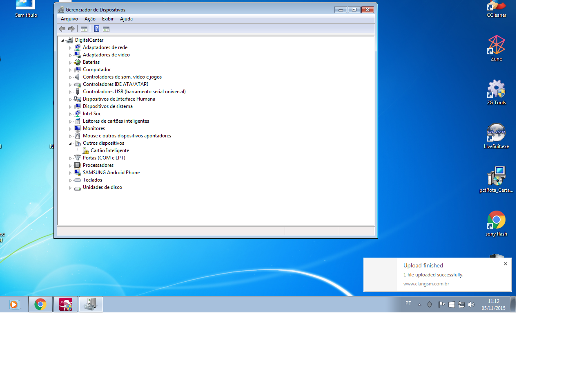Click the Show desktop strip
This screenshot has height=368, width=588.
click(x=513, y=304)
